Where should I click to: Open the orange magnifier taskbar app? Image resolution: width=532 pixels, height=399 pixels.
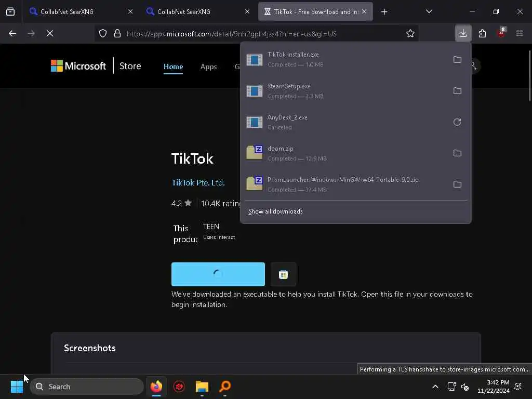[225, 387]
